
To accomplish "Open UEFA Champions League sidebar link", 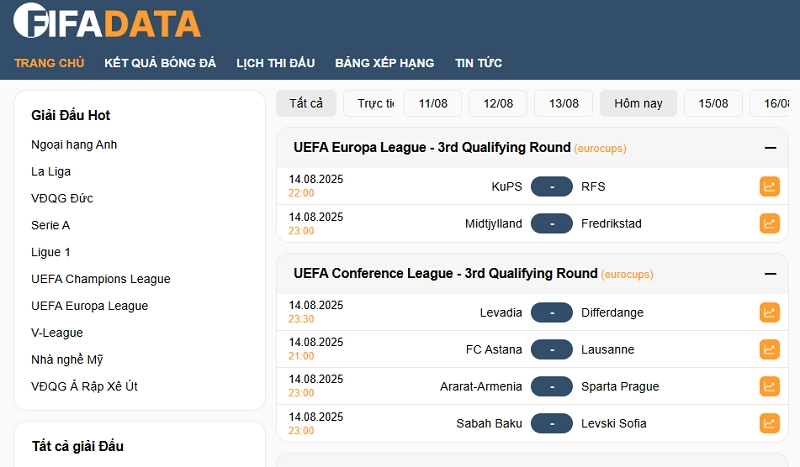I will (101, 279).
